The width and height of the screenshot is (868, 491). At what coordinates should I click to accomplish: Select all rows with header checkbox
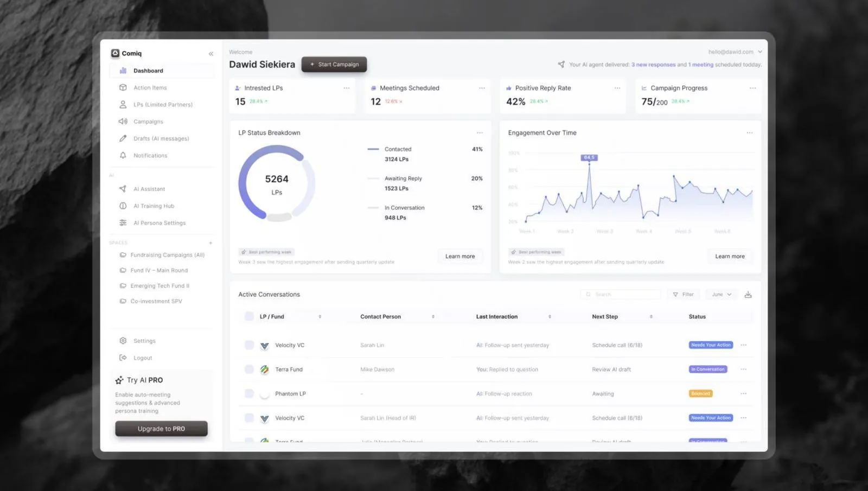(250, 316)
